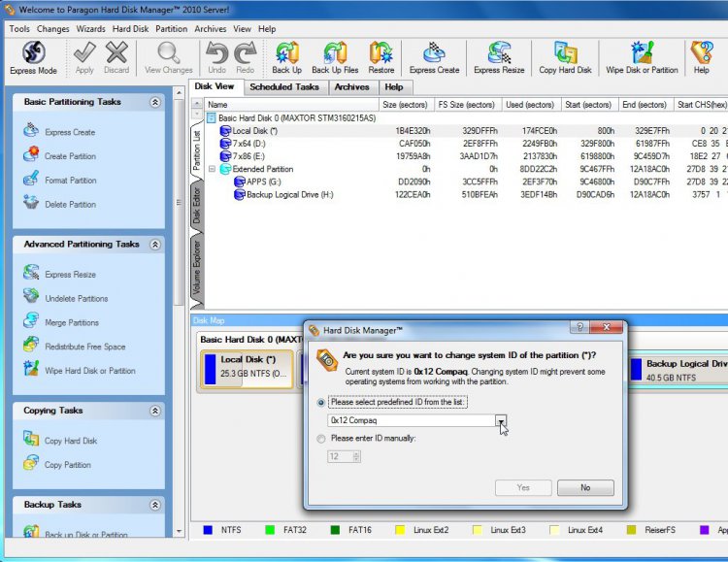Click the Apply checkmark toolbar icon

[84, 57]
